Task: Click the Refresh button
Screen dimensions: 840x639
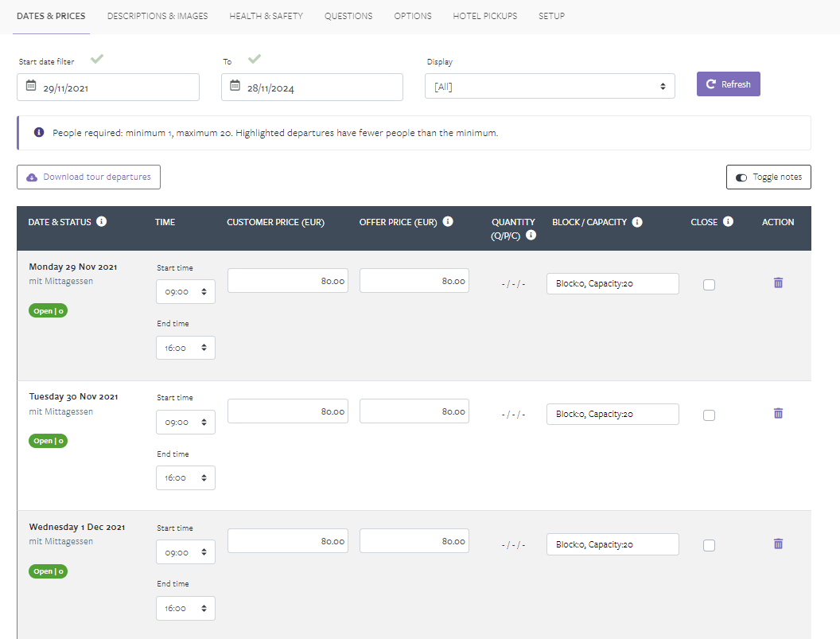Action: point(728,84)
